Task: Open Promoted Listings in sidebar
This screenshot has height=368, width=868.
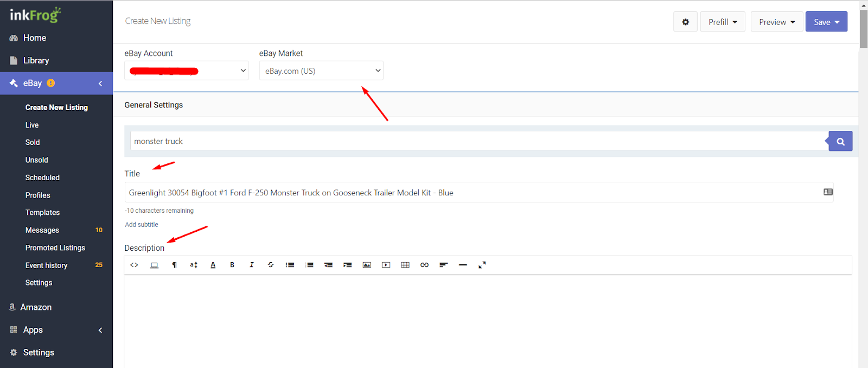Action: [x=56, y=248]
